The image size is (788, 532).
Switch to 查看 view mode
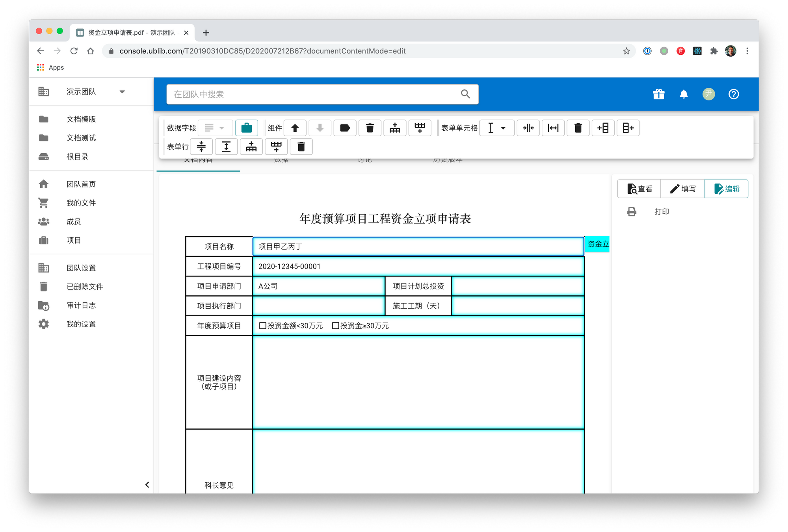point(639,189)
